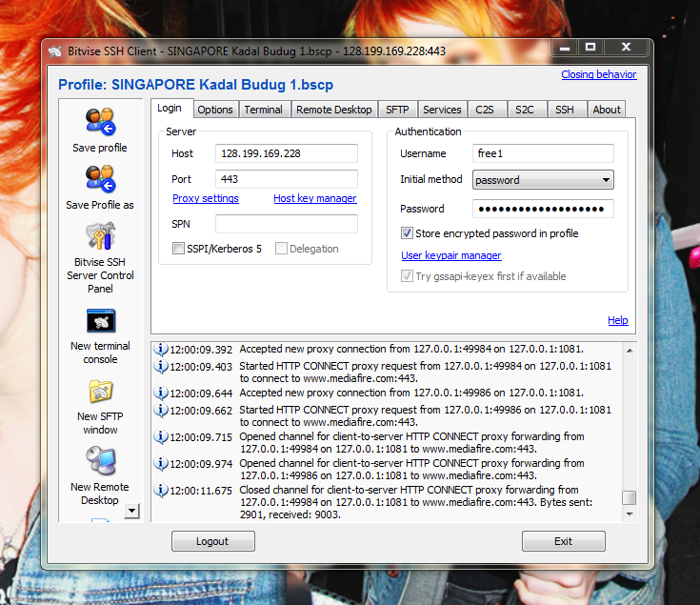Click info icon of 12:00:09.403 log entry
700x605 pixels.
pyautogui.click(x=161, y=366)
